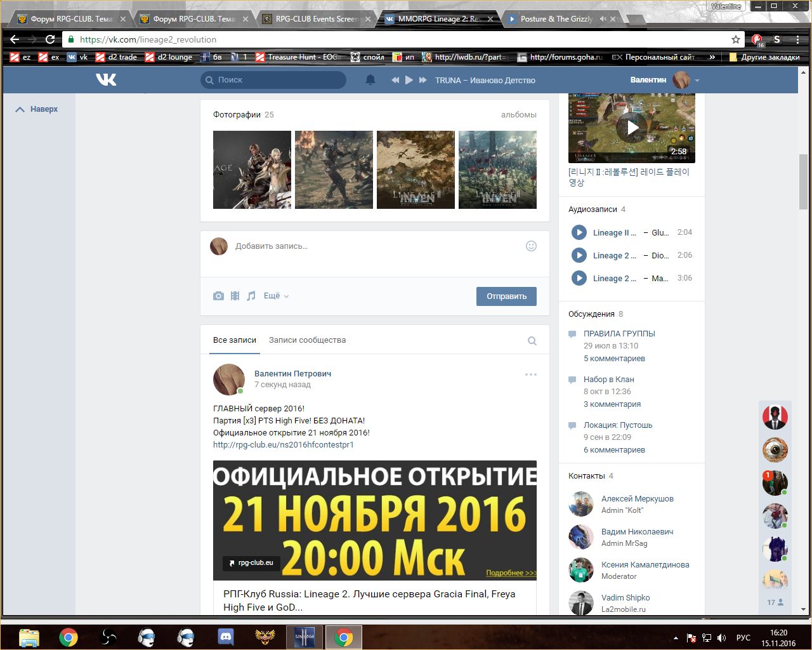Expand hidden bookmarks with the chevron
Viewport: 812px width, 650px height.
pyautogui.click(x=712, y=57)
